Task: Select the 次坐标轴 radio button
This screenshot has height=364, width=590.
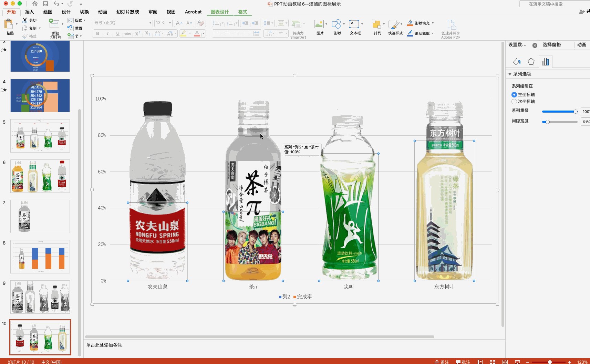Action: point(514,102)
